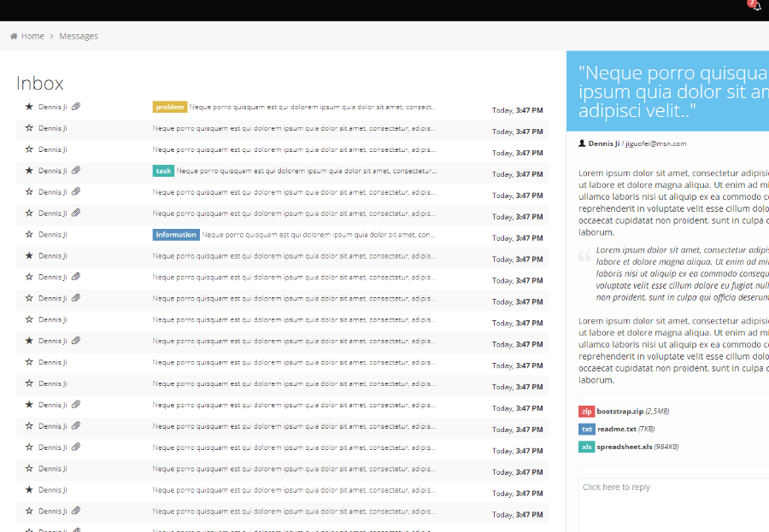Click the notification bell icon in top bar

pyautogui.click(x=756, y=7)
